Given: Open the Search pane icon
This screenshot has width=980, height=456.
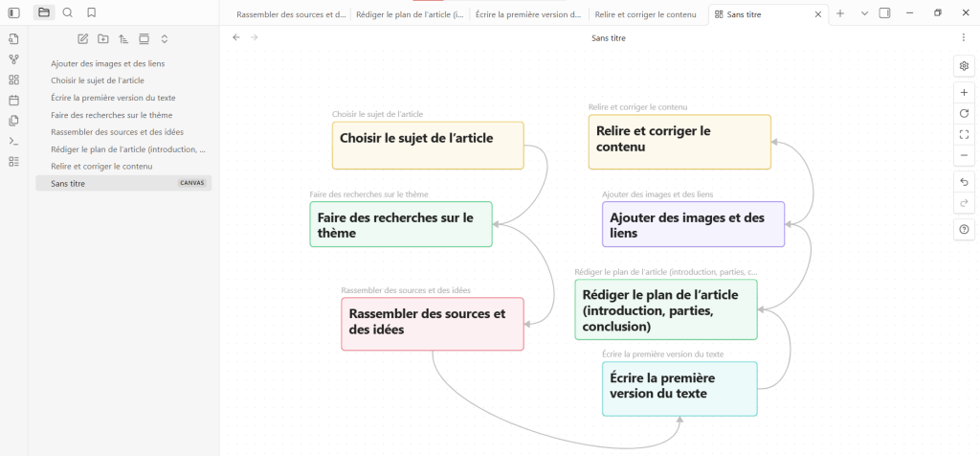Looking at the screenshot, I should pos(67,12).
